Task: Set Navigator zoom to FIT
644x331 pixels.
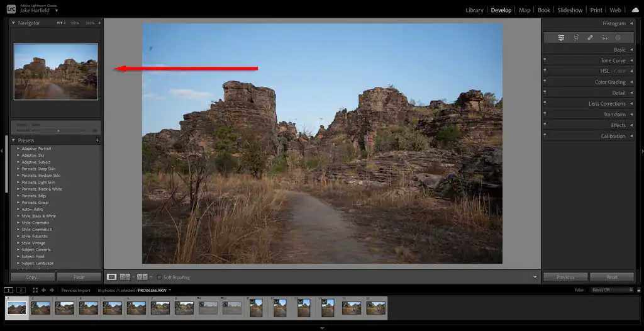Action: tap(60, 23)
